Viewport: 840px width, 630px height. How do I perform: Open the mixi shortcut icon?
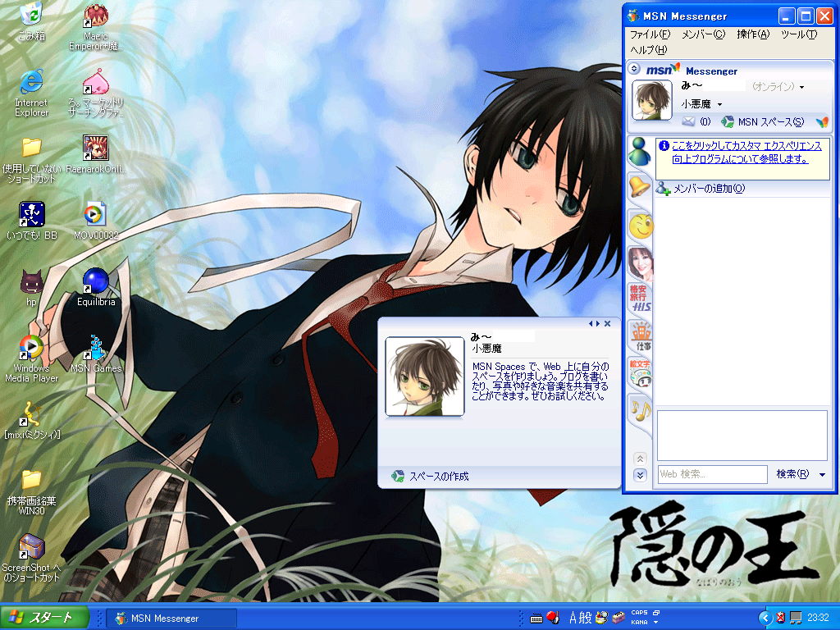click(x=31, y=413)
